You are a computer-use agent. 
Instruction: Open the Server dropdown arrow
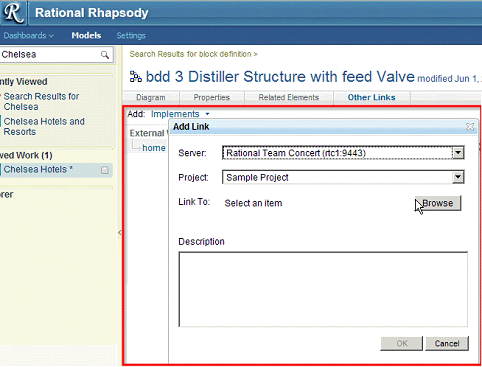click(458, 153)
